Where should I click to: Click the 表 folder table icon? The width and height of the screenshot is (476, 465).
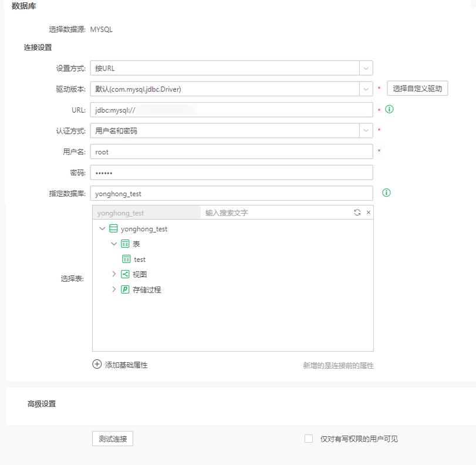(125, 244)
